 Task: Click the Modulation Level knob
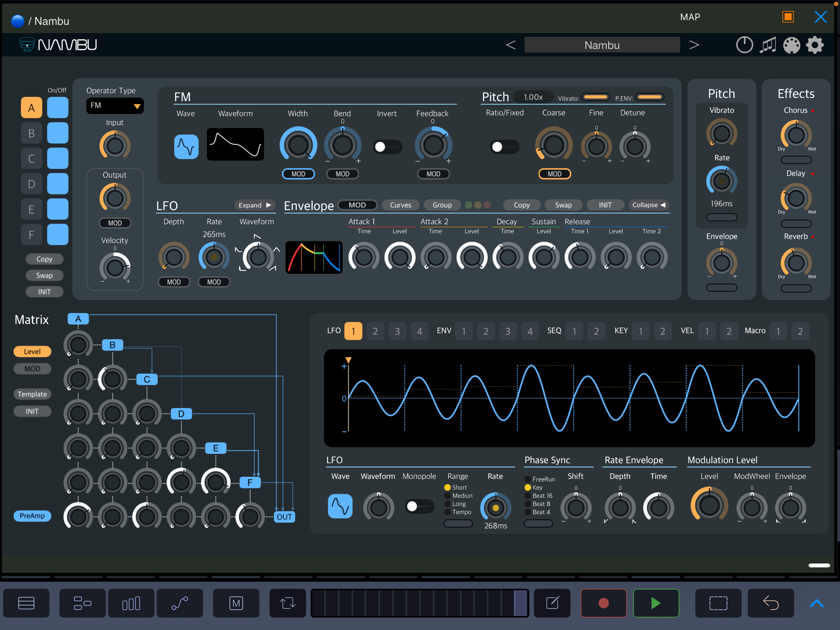click(x=709, y=505)
